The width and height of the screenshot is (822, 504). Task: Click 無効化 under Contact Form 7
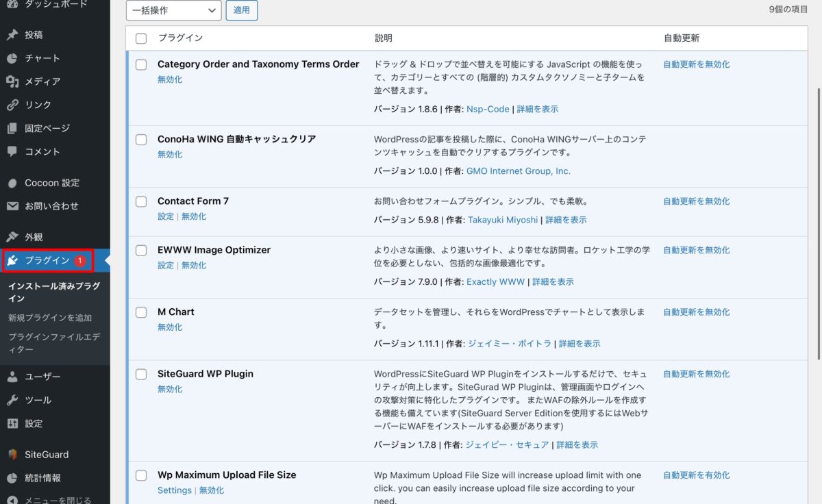point(194,216)
